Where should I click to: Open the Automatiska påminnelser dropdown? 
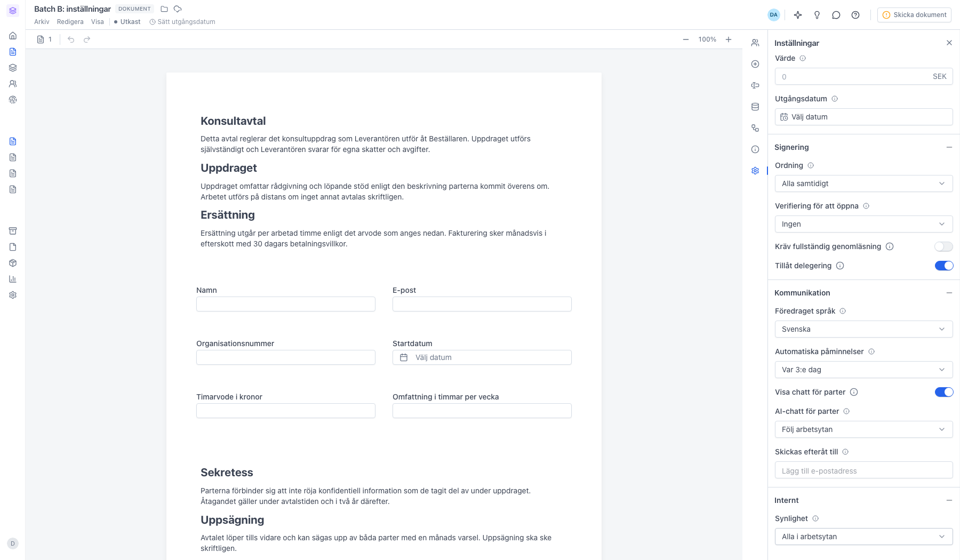[x=863, y=370]
